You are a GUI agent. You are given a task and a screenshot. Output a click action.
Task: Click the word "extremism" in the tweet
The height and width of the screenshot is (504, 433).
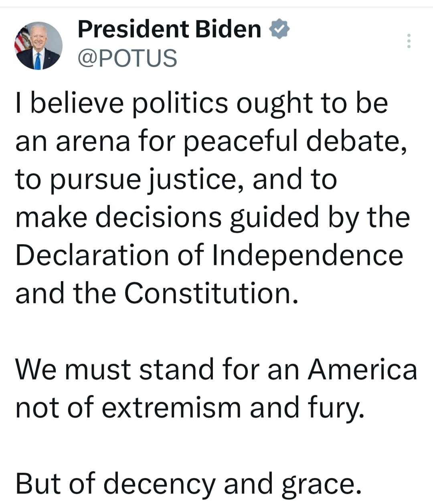pyautogui.click(x=172, y=407)
